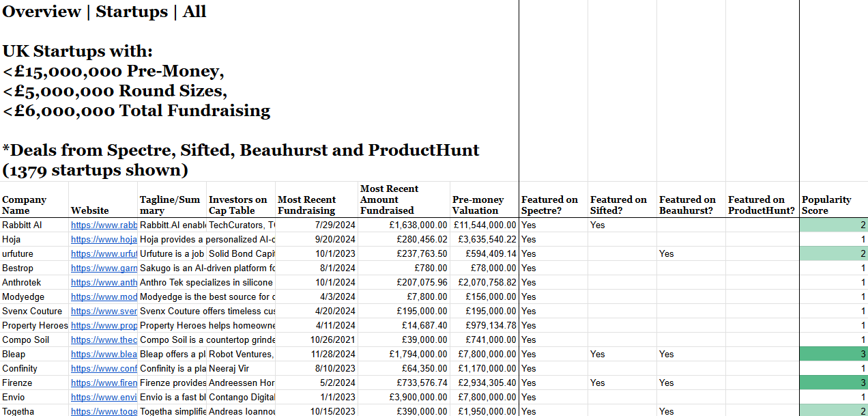
Task: Select Rabbitt AI's light green score cell
Action: pos(834,225)
